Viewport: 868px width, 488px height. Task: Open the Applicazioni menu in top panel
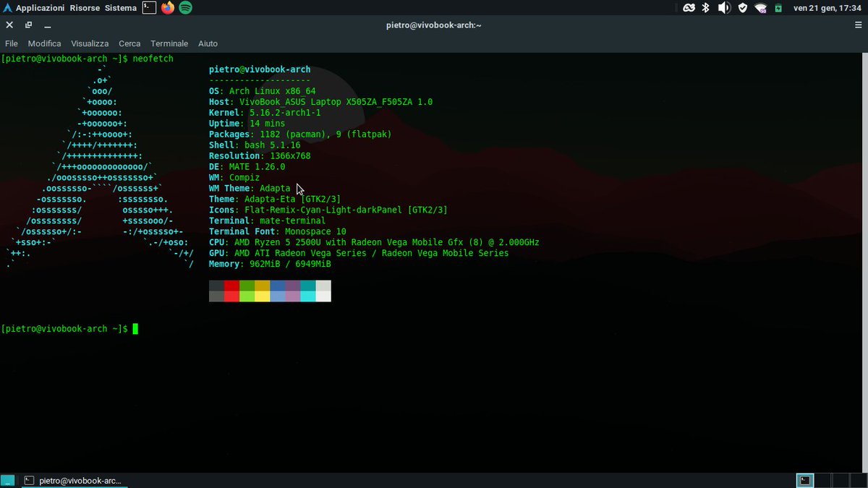click(40, 8)
